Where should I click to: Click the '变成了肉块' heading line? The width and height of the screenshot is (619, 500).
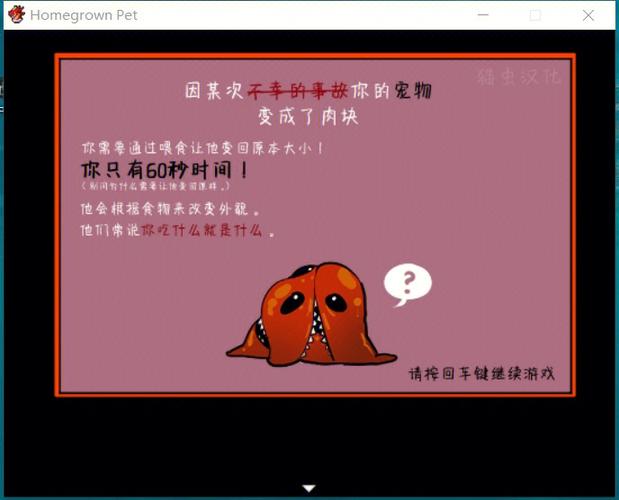pos(308,117)
